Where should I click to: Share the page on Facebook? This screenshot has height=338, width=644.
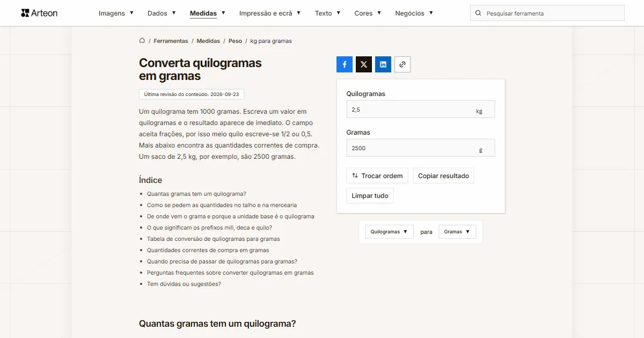[x=345, y=64]
